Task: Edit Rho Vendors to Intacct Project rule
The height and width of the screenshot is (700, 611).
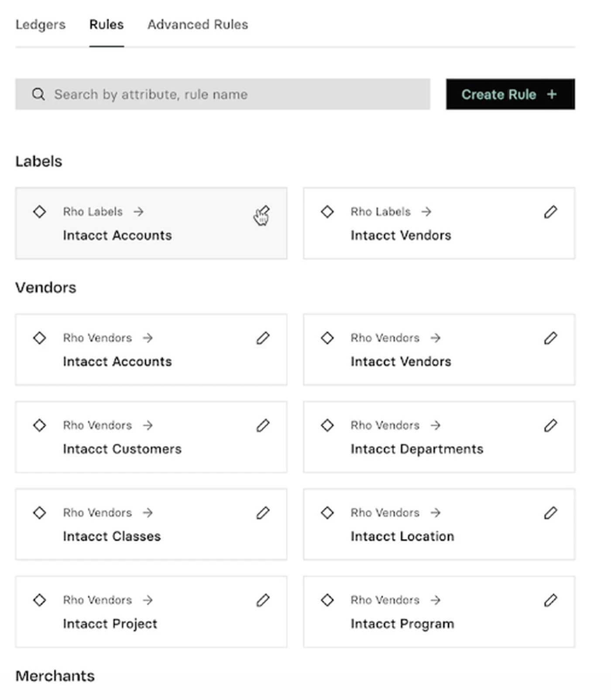Action: [x=263, y=600]
